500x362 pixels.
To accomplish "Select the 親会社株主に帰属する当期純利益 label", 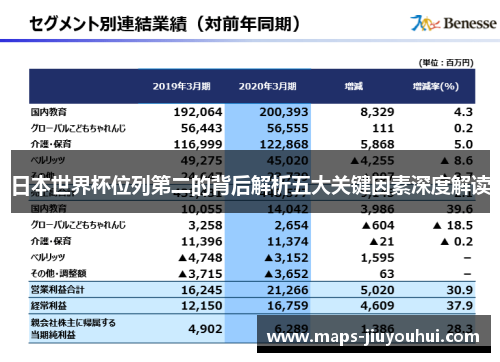I will [x=73, y=329].
